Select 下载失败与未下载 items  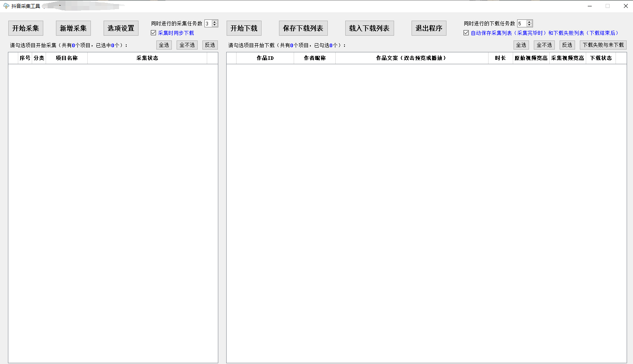click(x=603, y=45)
